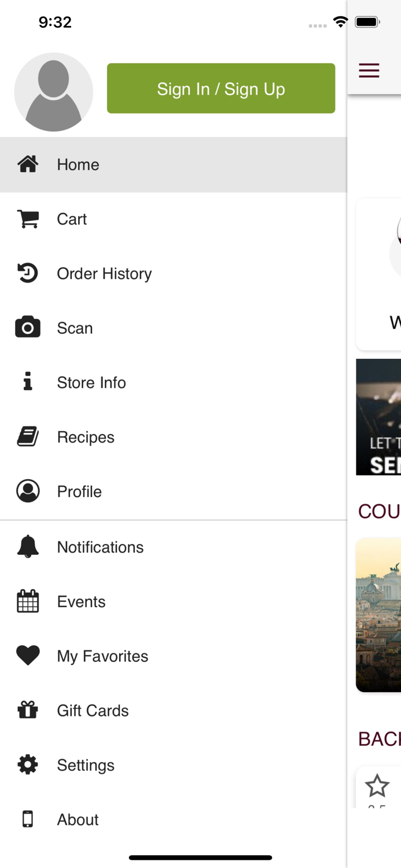Tap the Notifications bell icon

(x=28, y=547)
